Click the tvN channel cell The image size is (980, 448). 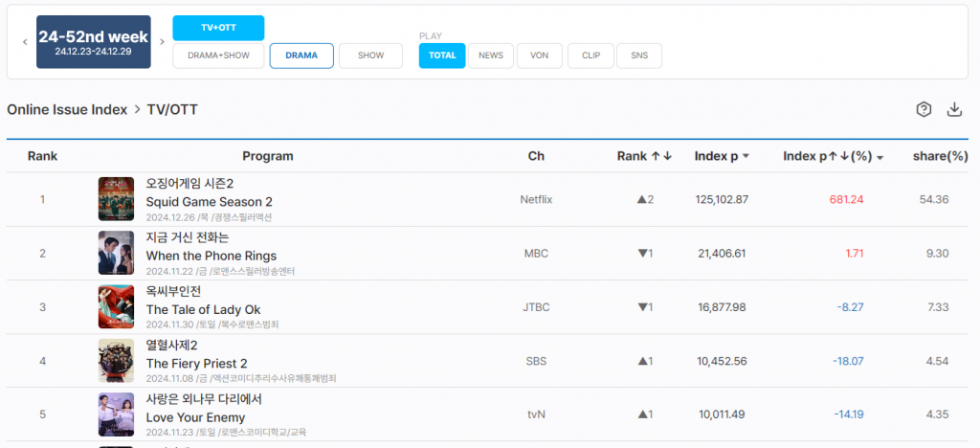tap(536, 414)
